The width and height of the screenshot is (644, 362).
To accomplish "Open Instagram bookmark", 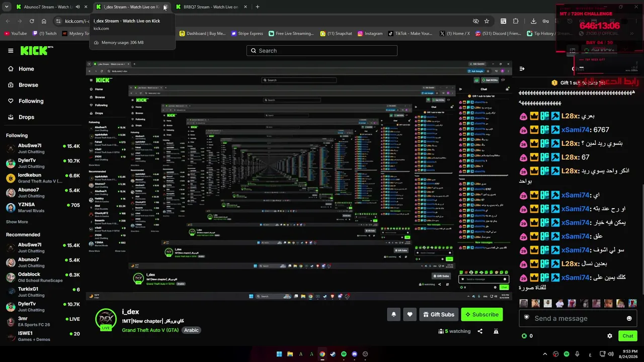I will point(370,34).
